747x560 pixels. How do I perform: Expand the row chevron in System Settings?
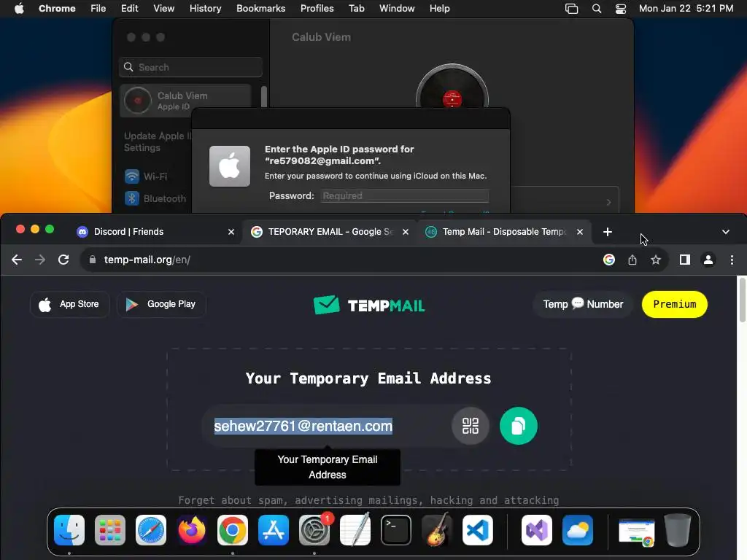pos(609,203)
